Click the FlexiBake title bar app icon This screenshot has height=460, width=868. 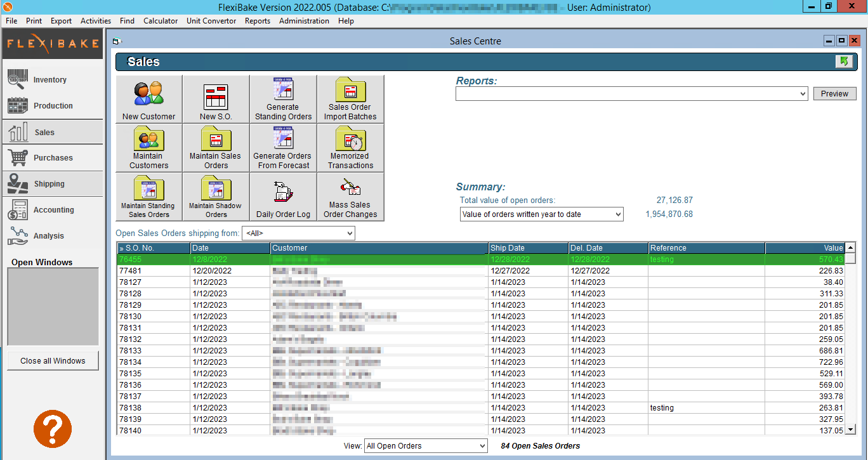click(x=7, y=8)
